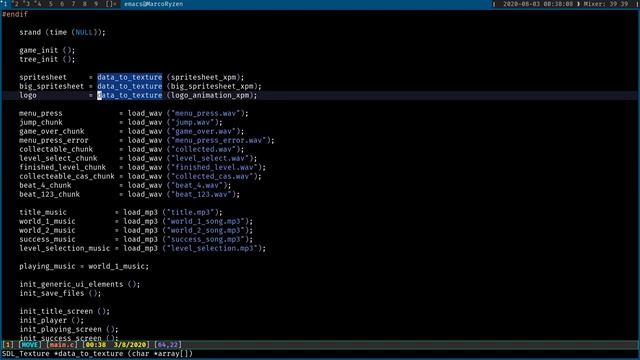Click the emacs@MarcoRyzen window title
The height and width of the screenshot is (360, 640).
153,4
